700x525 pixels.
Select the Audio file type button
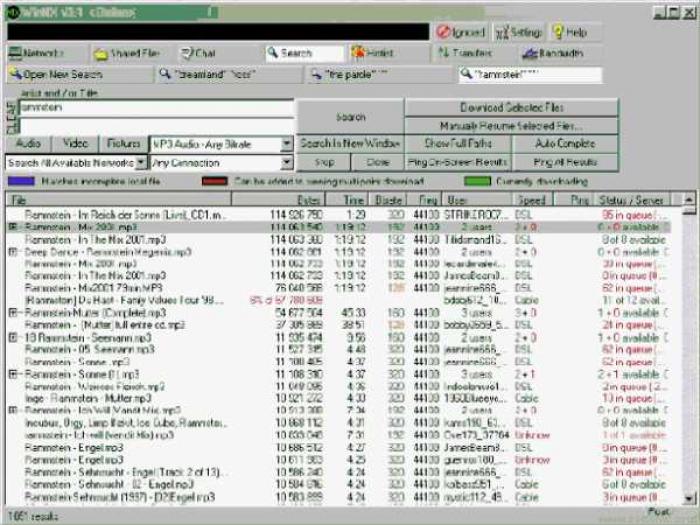28,144
